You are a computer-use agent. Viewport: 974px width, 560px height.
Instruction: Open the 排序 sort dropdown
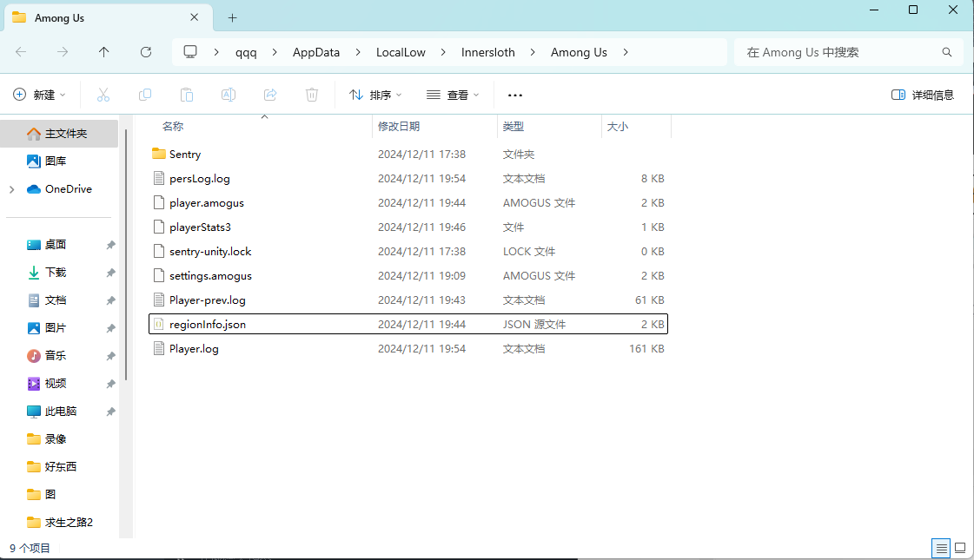[376, 95]
